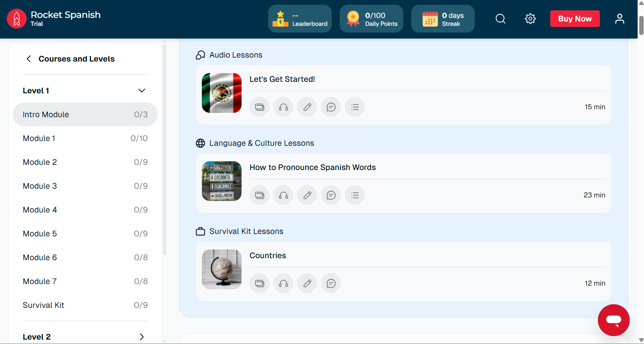Open Survival Kit module in sidebar
Screen dimensions: 644x344
(85, 305)
